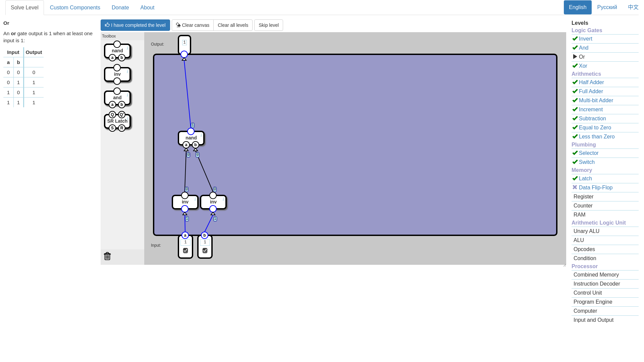Click the left inv gate on canvas

click(185, 202)
